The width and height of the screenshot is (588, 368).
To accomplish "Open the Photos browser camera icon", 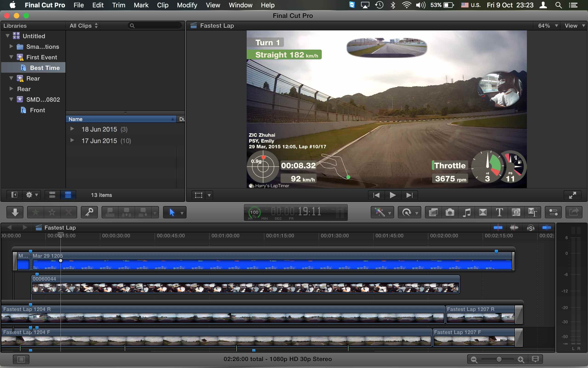I will coord(450,212).
